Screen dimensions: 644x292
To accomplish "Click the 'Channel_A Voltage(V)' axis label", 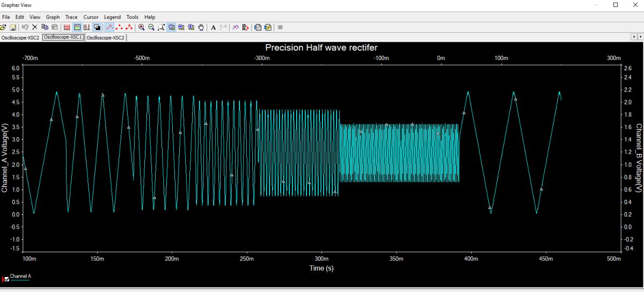I will click(x=5, y=158).
